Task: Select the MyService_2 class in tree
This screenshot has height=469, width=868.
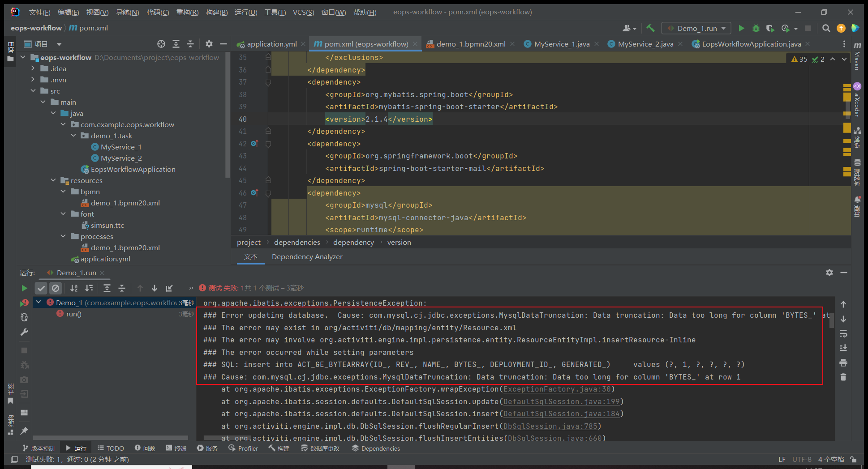Action: point(116,158)
